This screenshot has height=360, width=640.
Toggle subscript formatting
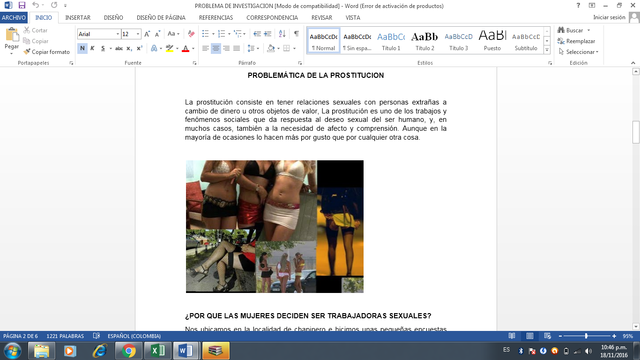[x=129, y=48]
